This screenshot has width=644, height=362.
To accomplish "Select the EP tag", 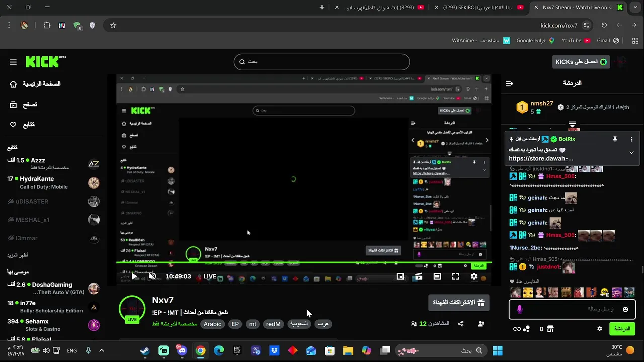I will coord(235,324).
